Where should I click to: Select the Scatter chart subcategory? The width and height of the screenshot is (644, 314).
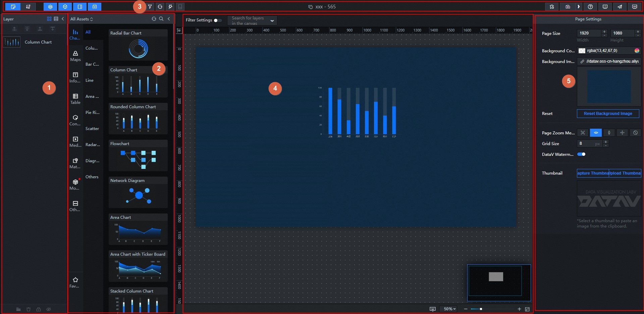92,129
